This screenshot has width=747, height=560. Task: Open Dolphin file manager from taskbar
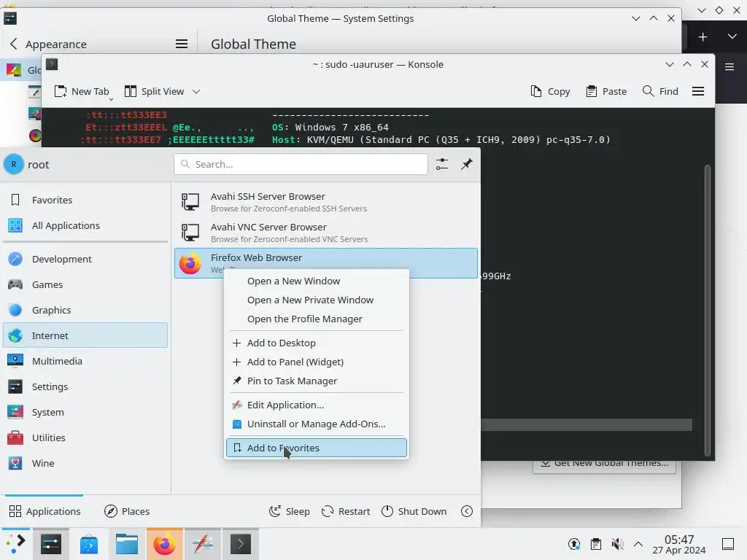(x=127, y=544)
